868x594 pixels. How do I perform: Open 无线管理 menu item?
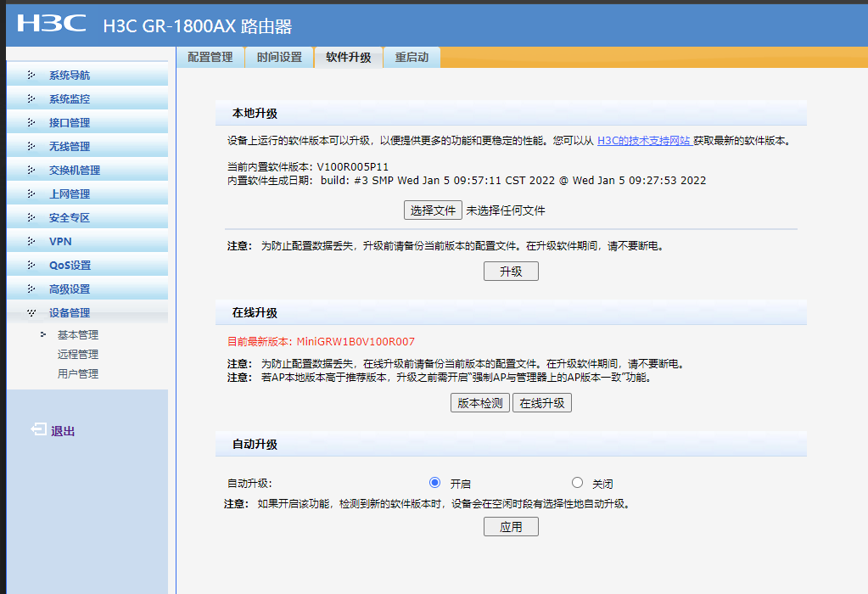(x=87, y=146)
